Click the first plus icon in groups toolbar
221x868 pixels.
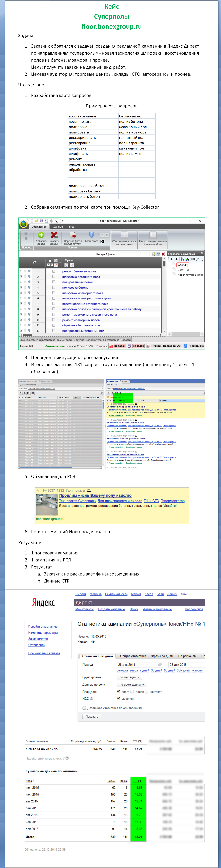click(x=172, y=259)
